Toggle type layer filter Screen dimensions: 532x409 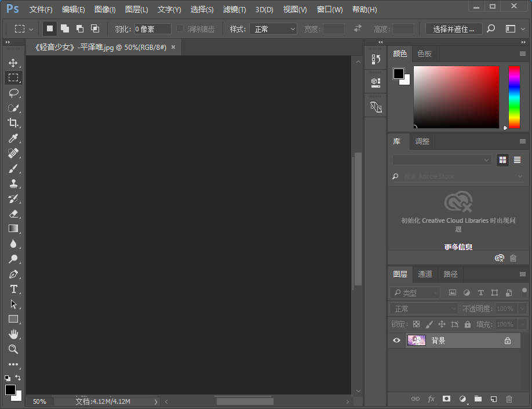[480, 292]
